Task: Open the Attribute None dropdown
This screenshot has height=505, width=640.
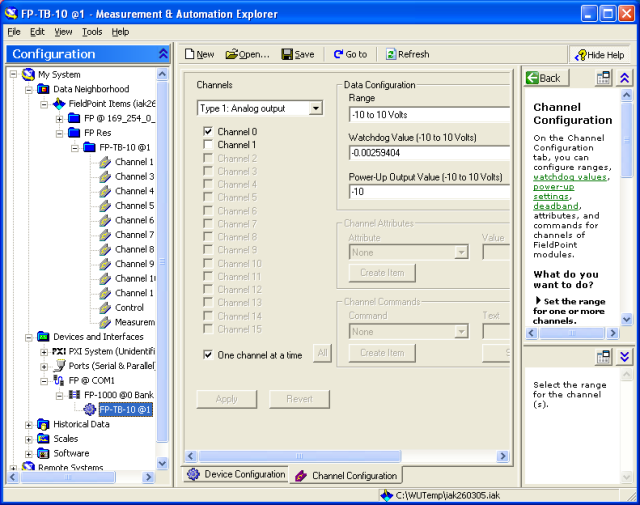Action: 461,252
